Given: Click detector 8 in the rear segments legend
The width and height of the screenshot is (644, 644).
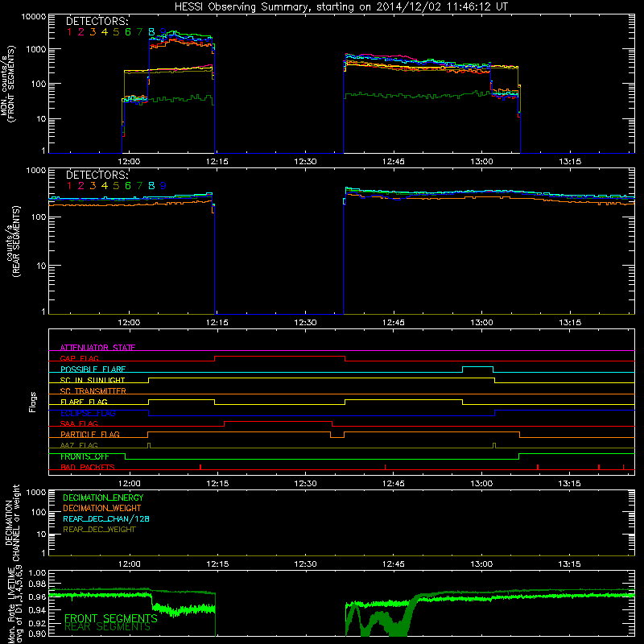Looking at the screenshot, I should pos(151,186).
